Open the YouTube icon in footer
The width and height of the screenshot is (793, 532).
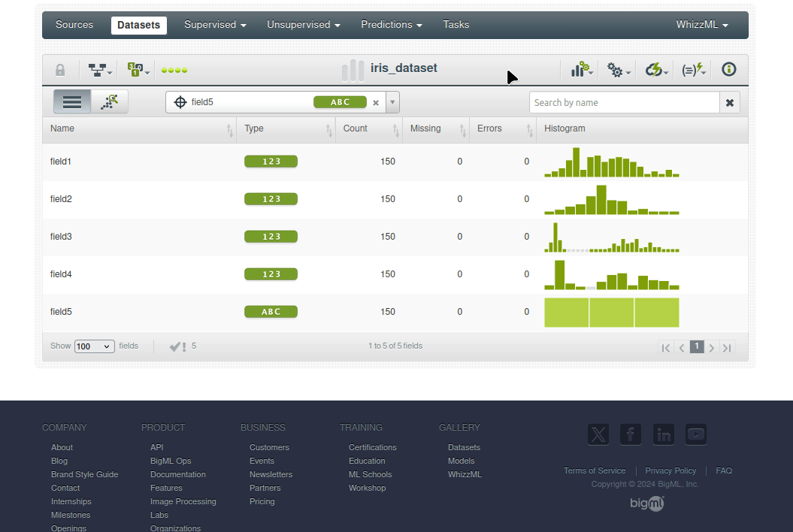pos(695,434)
